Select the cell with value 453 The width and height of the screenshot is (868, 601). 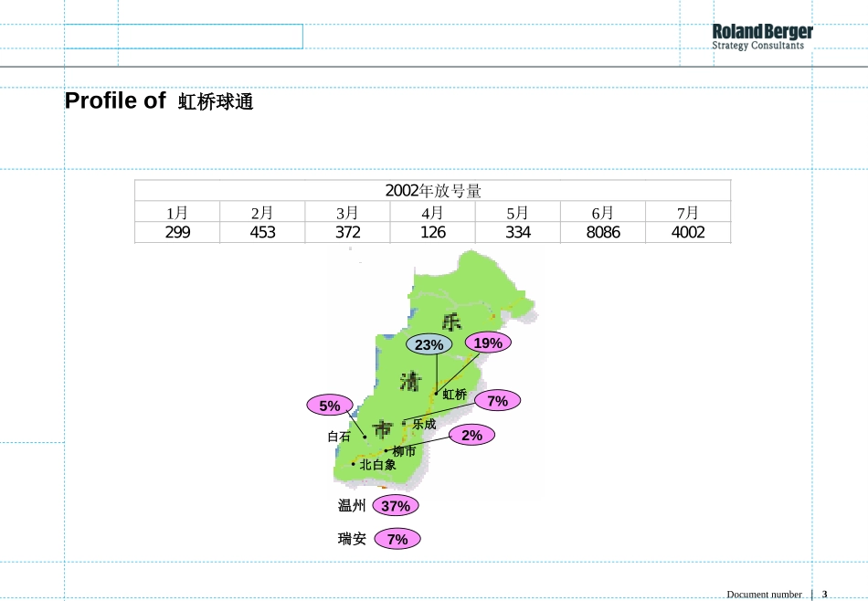point(262,232)
